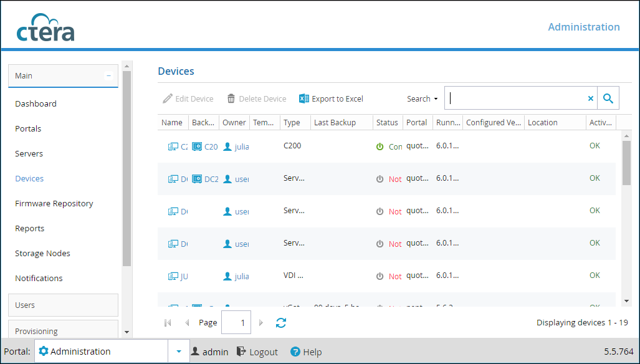
Task: Click green Connected power icon
Action: click(380, 146)
